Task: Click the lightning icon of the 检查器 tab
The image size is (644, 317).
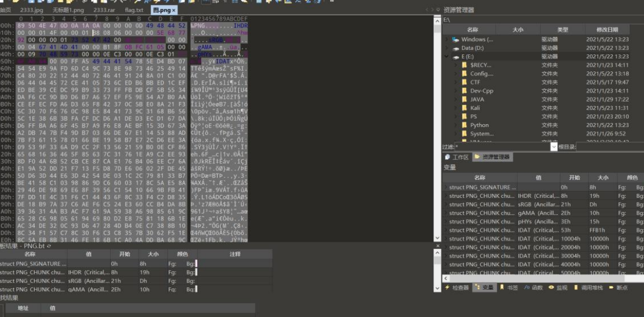Action: [447, 287]
